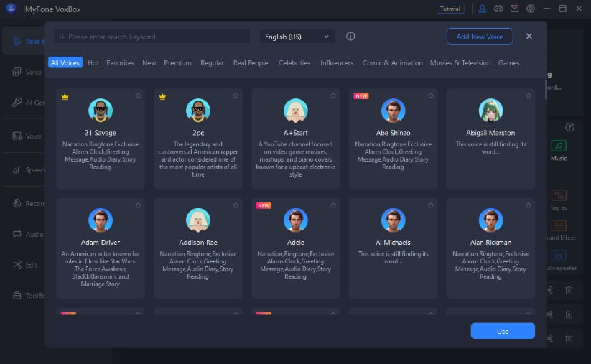Select the 2pc avatar thumbnail
The width and height of the screenshot is (591, 364).
coord(198,111)
